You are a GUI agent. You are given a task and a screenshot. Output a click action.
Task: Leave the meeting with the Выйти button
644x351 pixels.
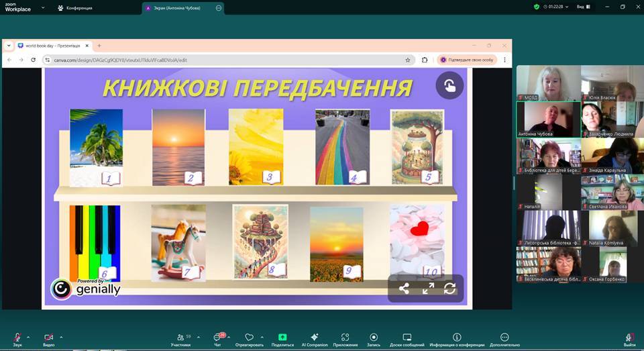[629, 338]
